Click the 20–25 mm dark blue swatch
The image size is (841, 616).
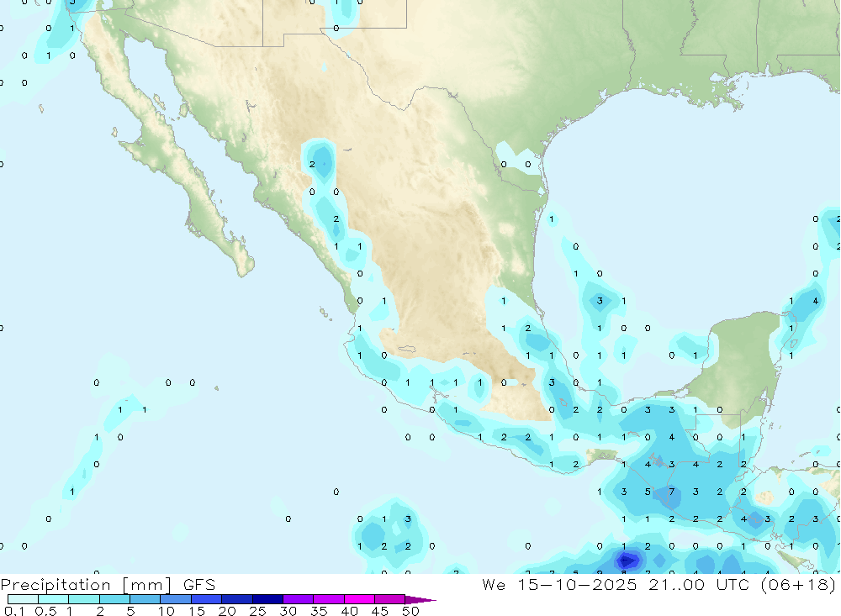coord(237,599)
